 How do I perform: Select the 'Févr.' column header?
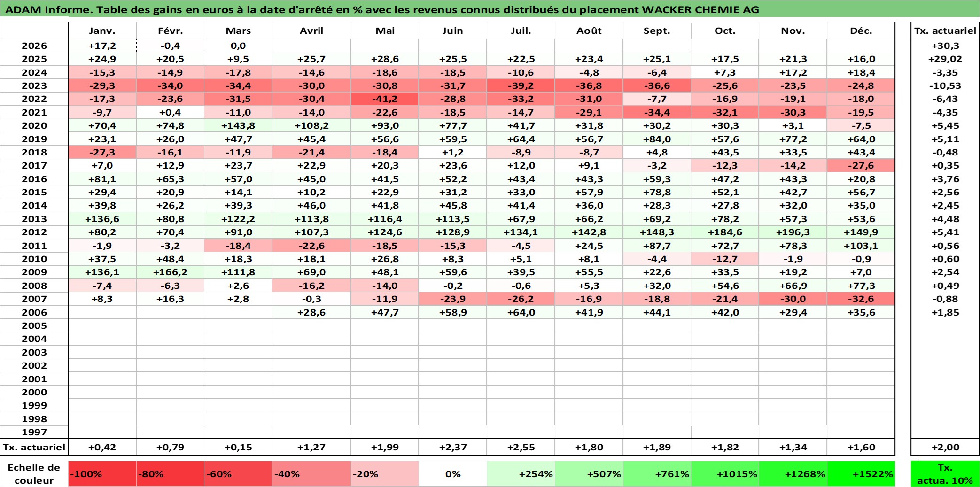tap(170, 31)
